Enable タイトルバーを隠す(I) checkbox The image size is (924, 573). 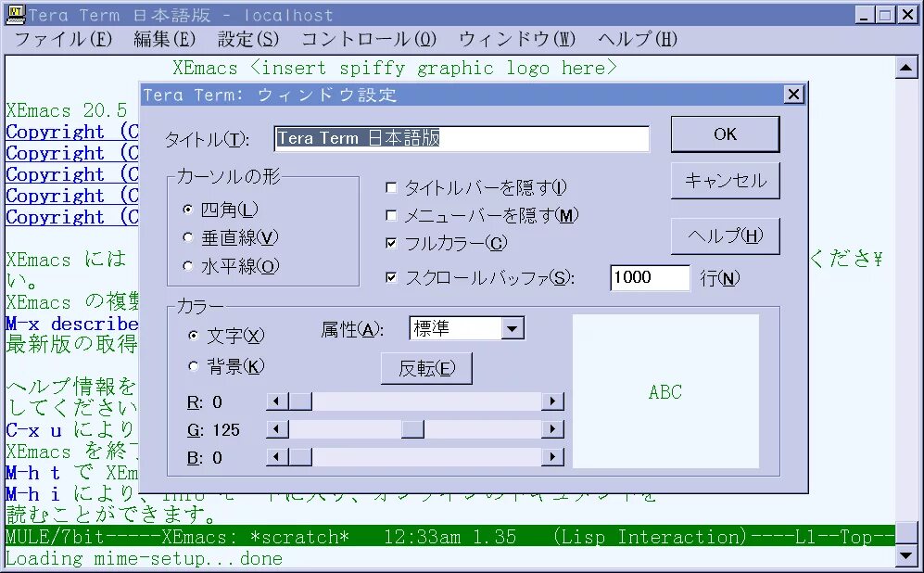tap(476, 187)
